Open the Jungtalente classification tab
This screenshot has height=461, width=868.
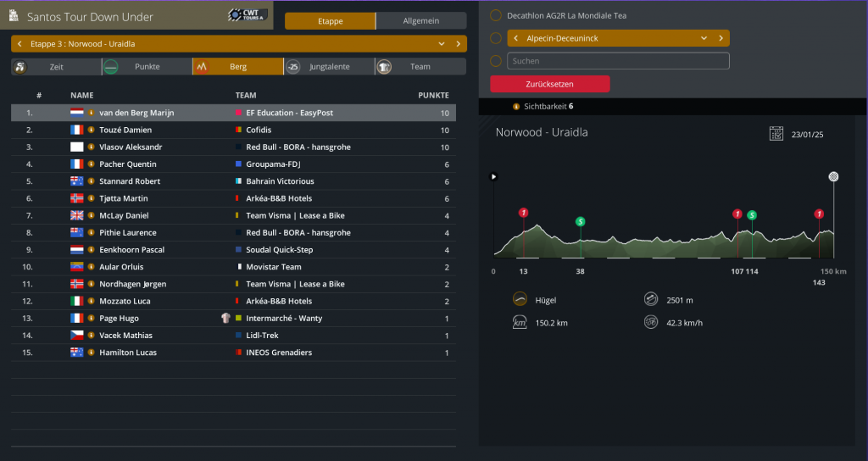coord(329,67)
